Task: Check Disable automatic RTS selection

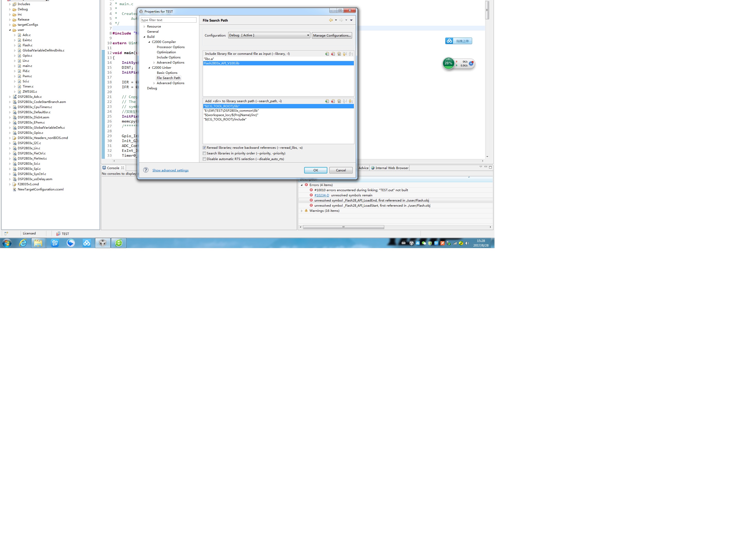Action: click(x=204, y=159)
